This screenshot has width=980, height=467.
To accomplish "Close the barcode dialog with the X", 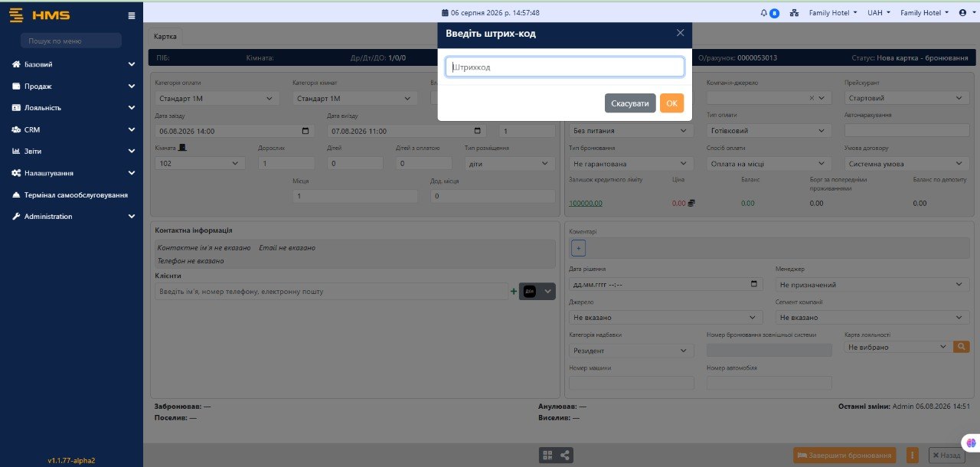I will click(x=680, y=33).
